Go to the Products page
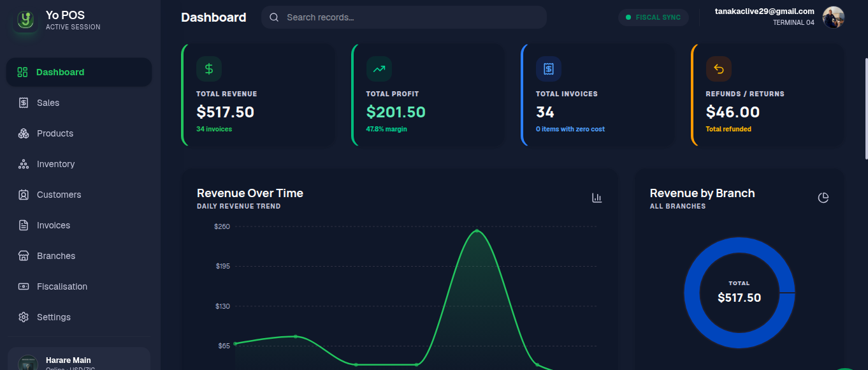 (79, 133)
